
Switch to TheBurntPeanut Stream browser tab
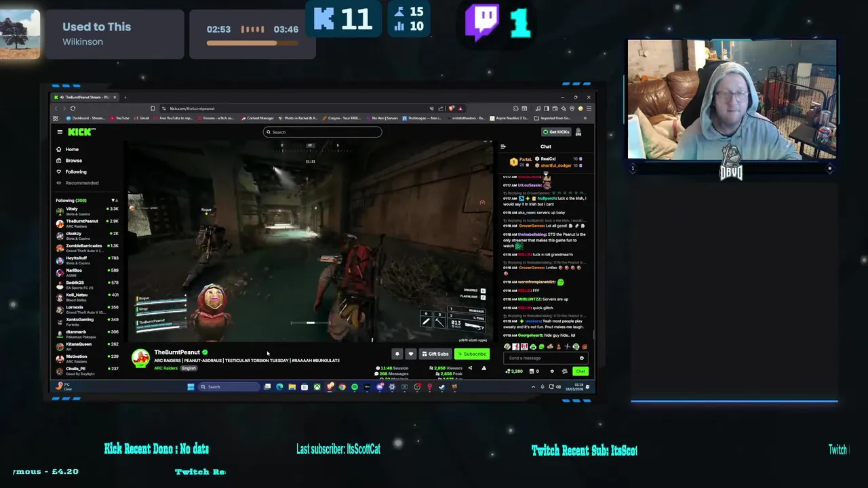(85, 97)
